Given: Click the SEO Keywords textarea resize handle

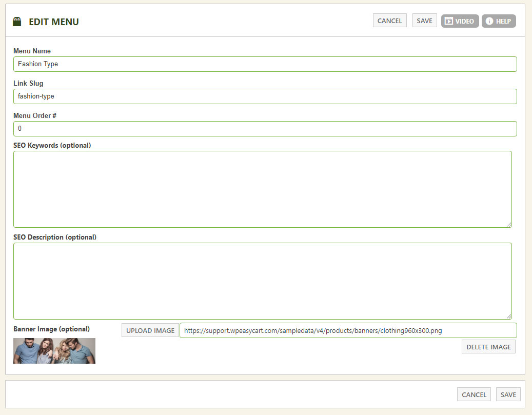Looking at the screenshot, I should (x=509, y=225).
